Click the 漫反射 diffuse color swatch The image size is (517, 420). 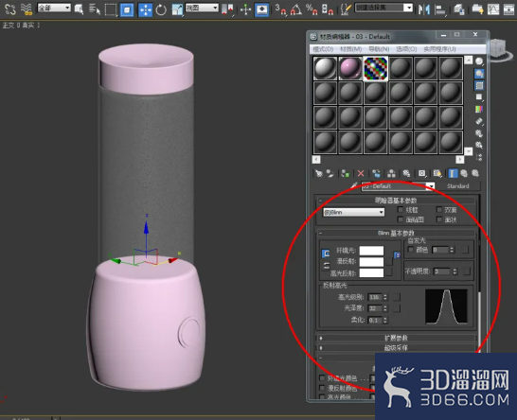pyautogui.click(x=371, y=261)
